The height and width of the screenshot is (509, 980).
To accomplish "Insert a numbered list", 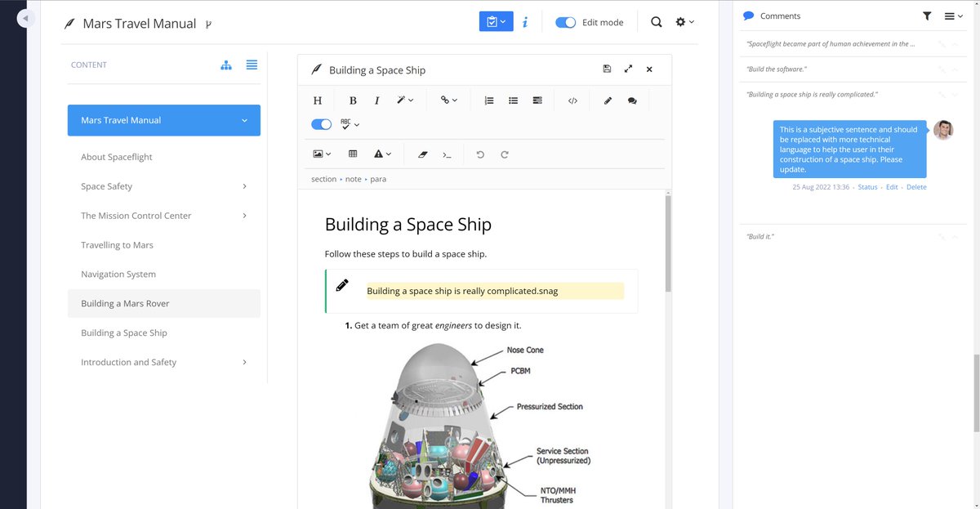I will [x=489, y=100].
